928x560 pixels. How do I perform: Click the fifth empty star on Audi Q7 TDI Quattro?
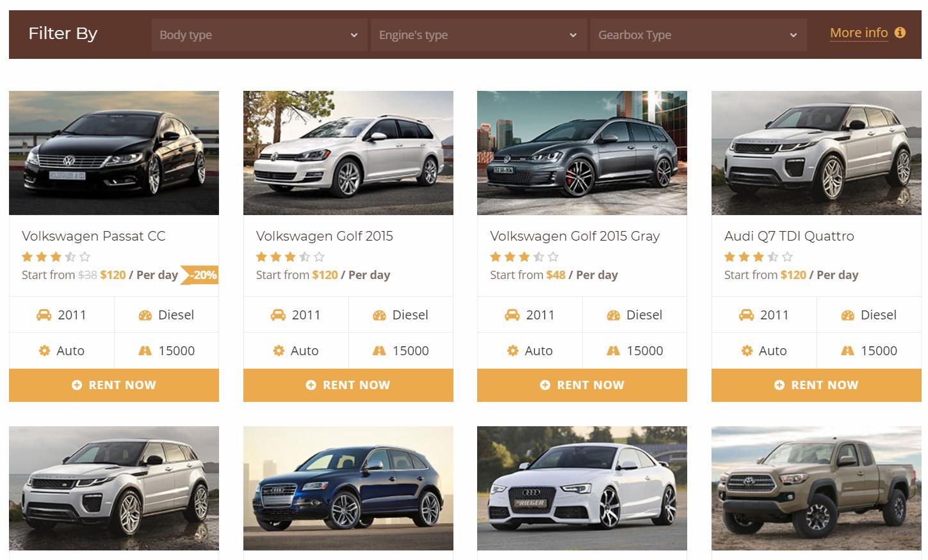[x=787, y=257]
